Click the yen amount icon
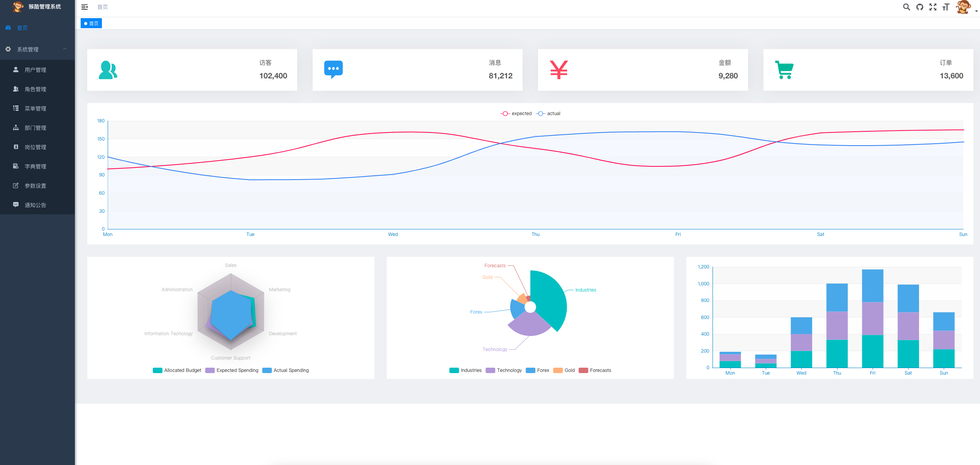This screenshot has width=980, height=465. [559, 70]
